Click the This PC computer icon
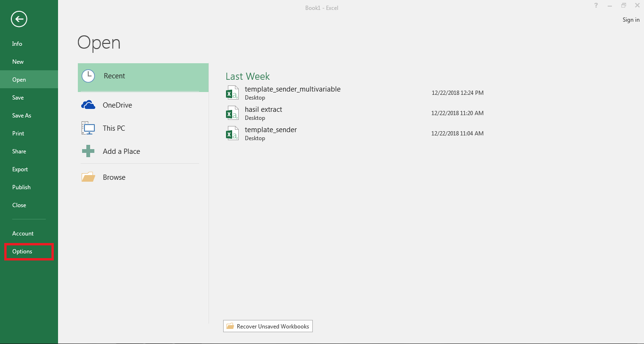The height and width of the screenshot is (344, 644). point(88,128)
